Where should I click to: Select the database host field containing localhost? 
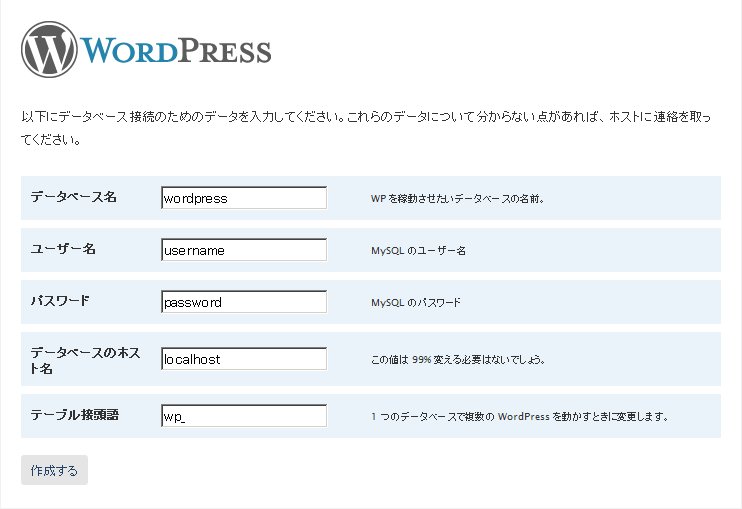244,359
